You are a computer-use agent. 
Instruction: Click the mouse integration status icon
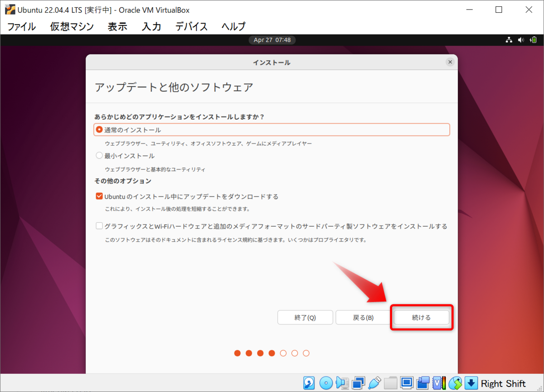pyautogui.click(x=455, y=383)
